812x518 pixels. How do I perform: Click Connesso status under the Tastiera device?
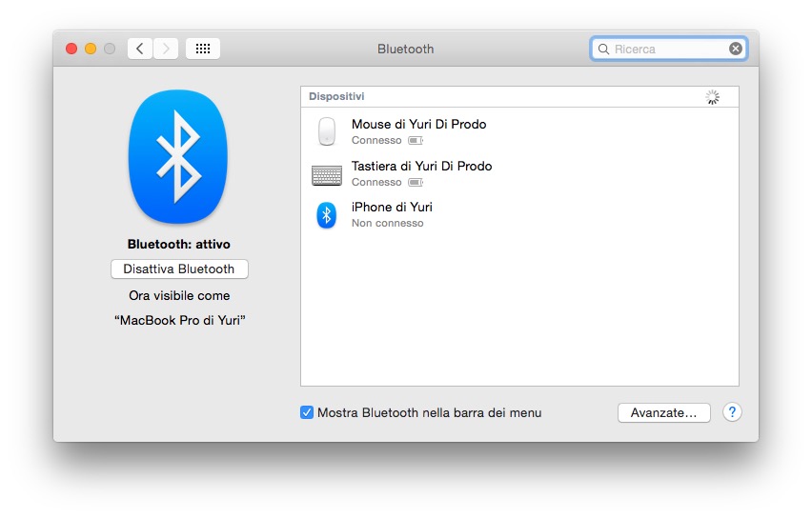coord(376,182)
